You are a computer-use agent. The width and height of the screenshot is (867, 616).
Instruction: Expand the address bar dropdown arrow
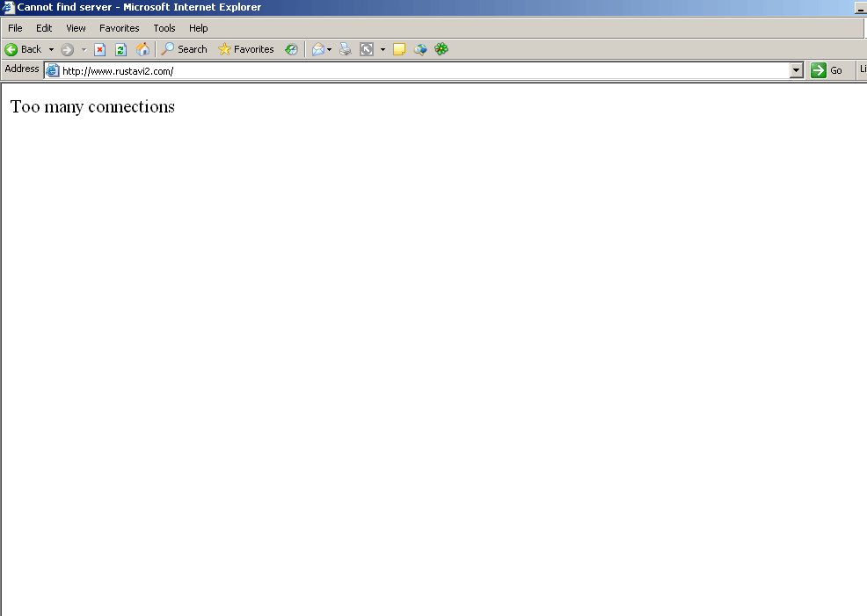(797, 70)
